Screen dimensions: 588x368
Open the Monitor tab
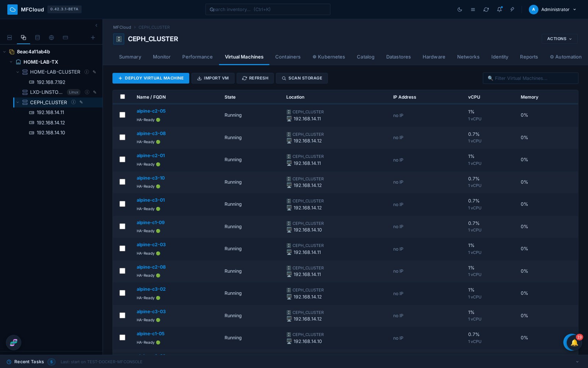point(162,57)
